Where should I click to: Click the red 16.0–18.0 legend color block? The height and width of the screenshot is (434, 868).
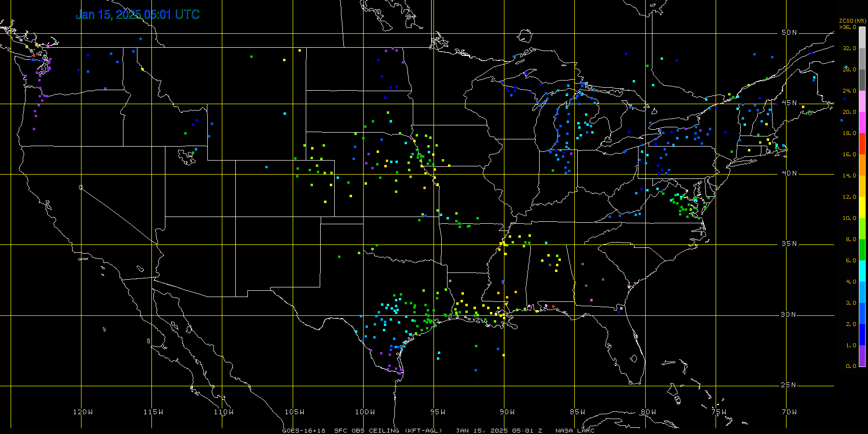862,144
